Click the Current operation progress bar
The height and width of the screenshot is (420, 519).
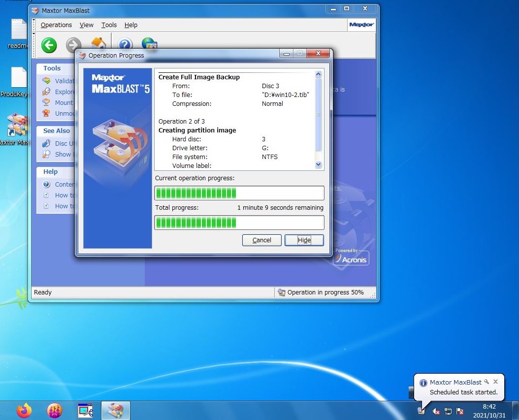(239, 193)
